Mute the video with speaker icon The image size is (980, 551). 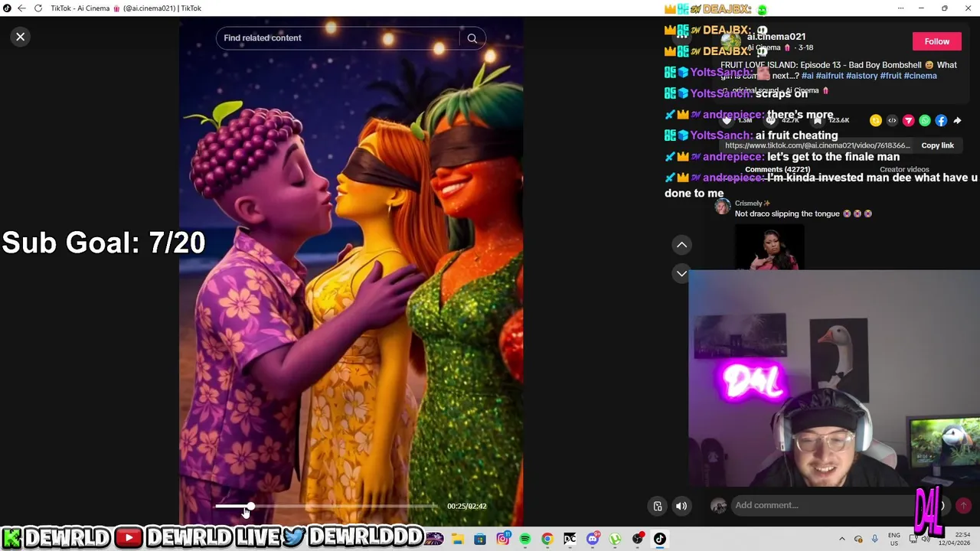pos(681,506)
